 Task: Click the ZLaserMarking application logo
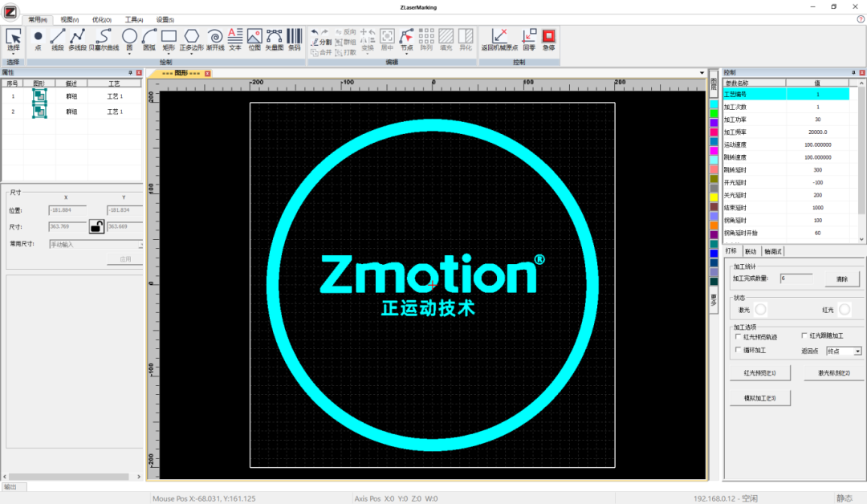click(10, 11)
